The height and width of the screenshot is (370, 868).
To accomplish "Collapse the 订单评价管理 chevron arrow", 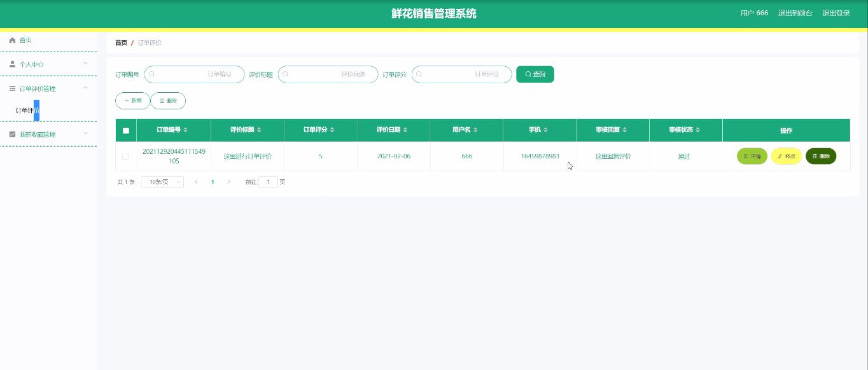I will (86, 88).
